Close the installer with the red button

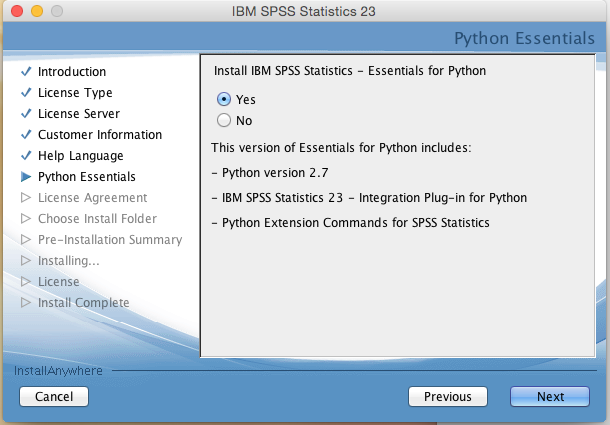[14, 13]
